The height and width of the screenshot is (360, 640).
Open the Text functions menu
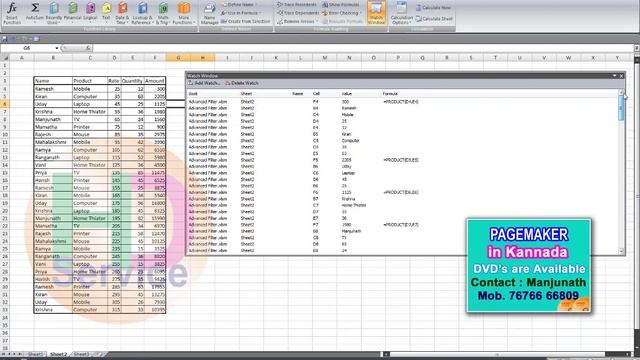coord(106,13)
